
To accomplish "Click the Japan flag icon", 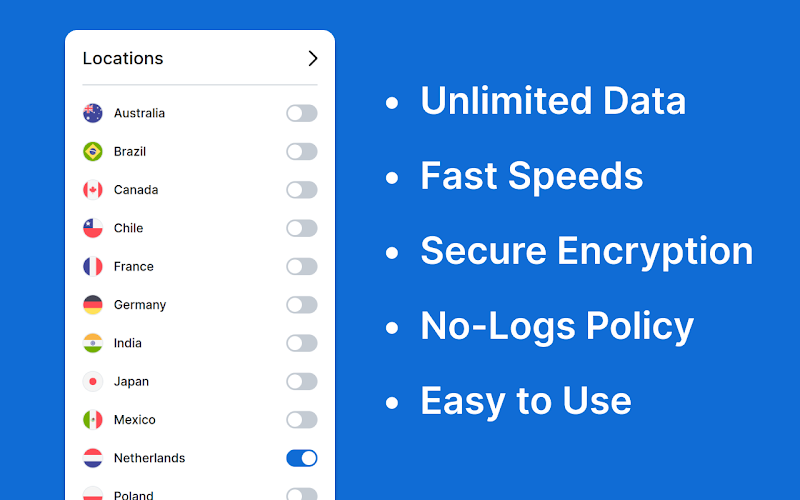I will coord(93,381).
